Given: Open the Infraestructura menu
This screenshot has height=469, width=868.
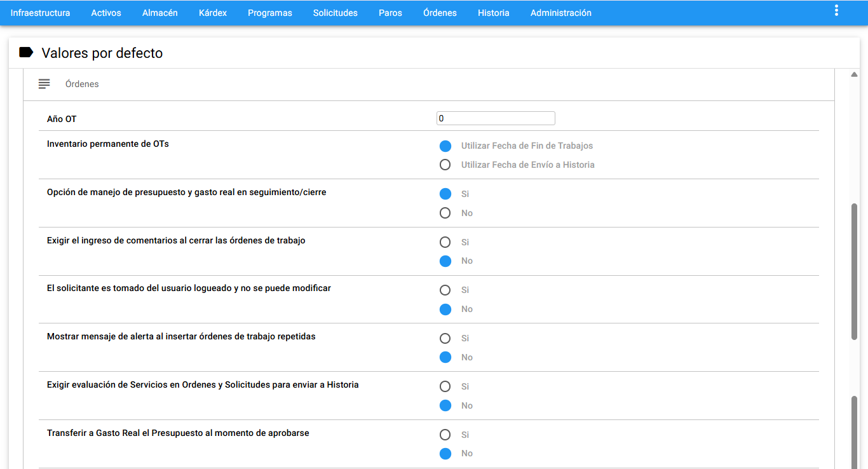Looking at the screenshot, I should (40, 13).
